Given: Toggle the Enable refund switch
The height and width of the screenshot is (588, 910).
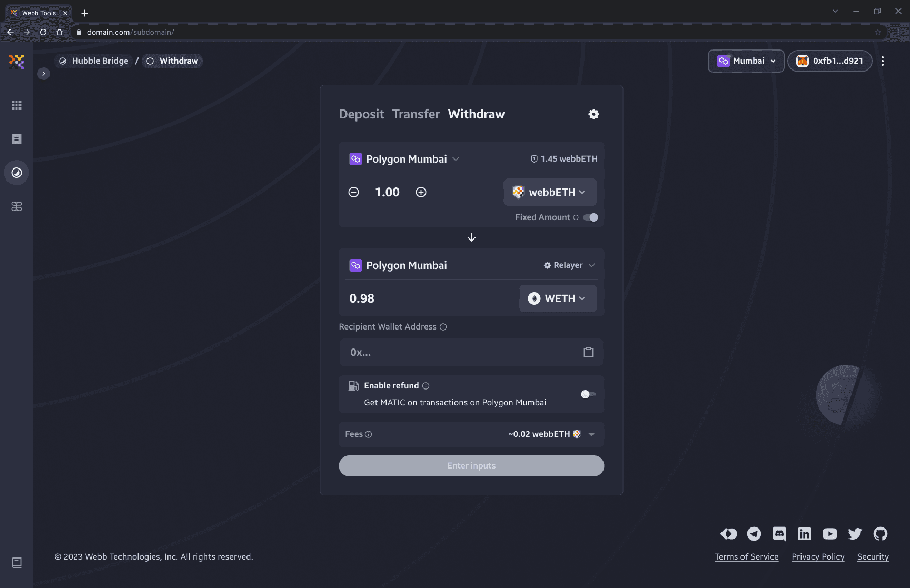Looking at the screenshot, I should (588, 394).
